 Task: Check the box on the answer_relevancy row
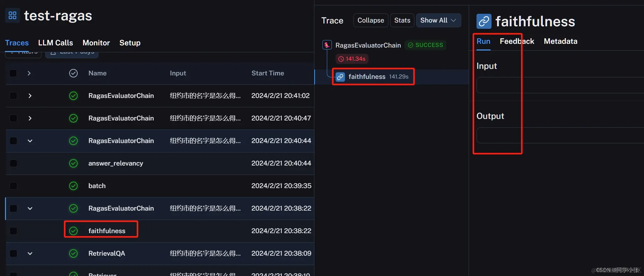pos(13,163)
